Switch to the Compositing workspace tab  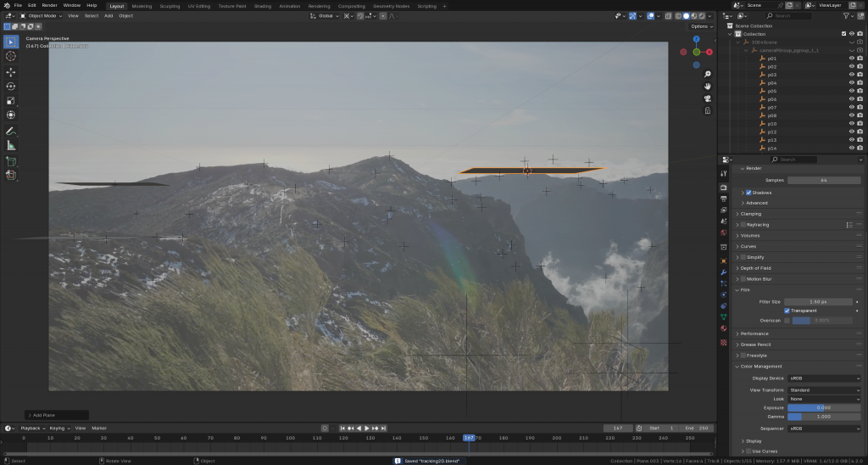(x=352, y=6)
